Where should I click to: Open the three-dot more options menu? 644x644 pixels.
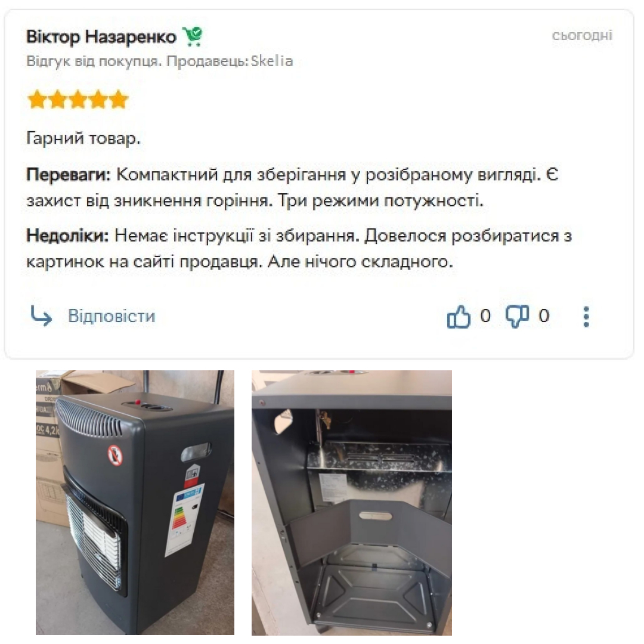(587, 317)
